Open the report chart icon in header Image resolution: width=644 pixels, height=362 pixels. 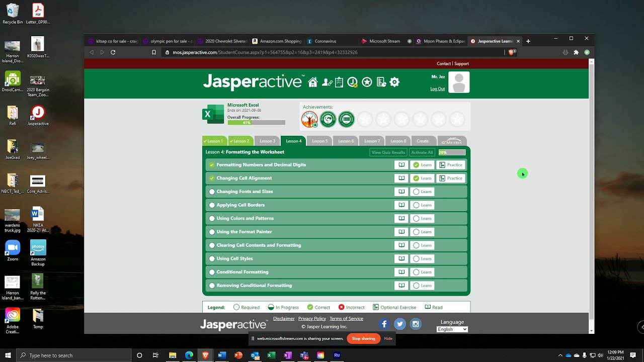pyautogui.click(x=381, y=82)
